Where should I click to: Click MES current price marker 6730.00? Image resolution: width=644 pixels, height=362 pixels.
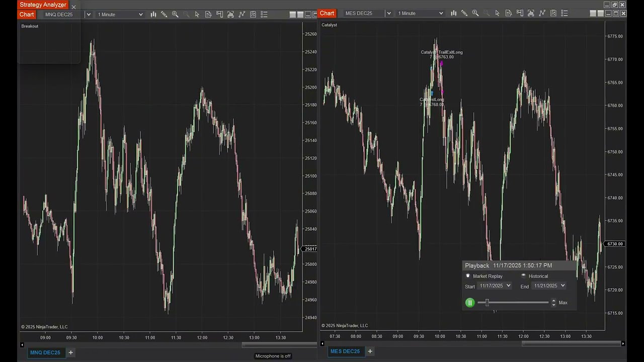point(614,244)
